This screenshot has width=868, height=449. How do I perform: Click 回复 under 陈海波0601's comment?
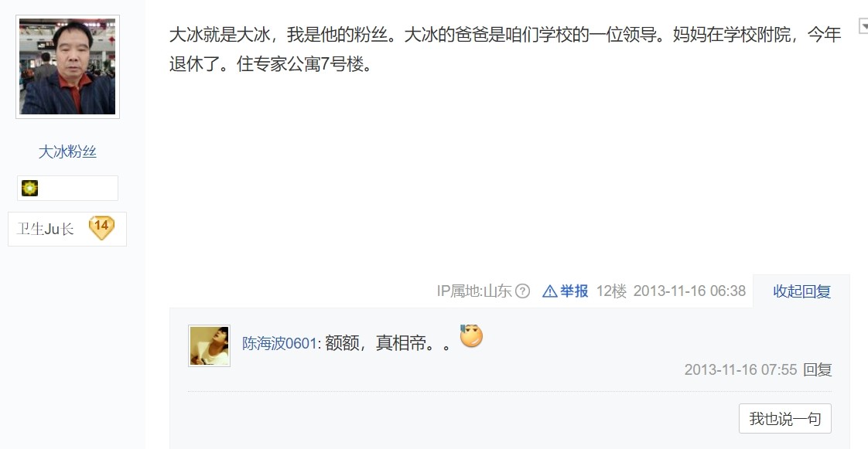coord(817,369)
